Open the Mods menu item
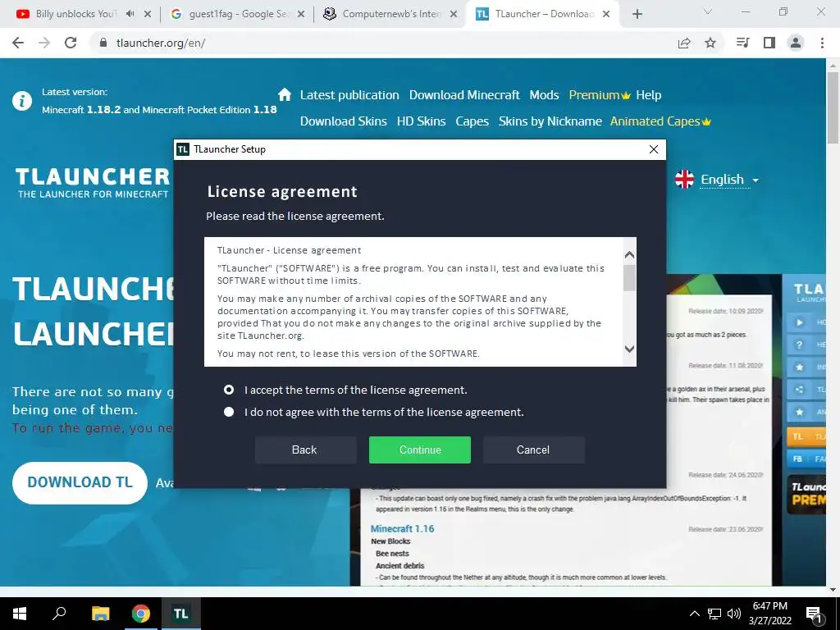Screen dimensions: 840x630 pyautogui.click(x=544, y=95)
